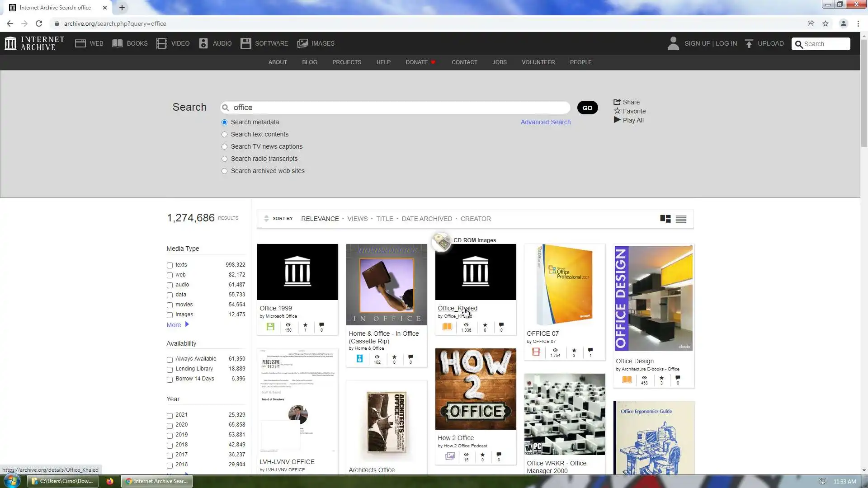Open the How 2 Office thumbnail
This screenshot has height=488, width=868.
point(475,389)
